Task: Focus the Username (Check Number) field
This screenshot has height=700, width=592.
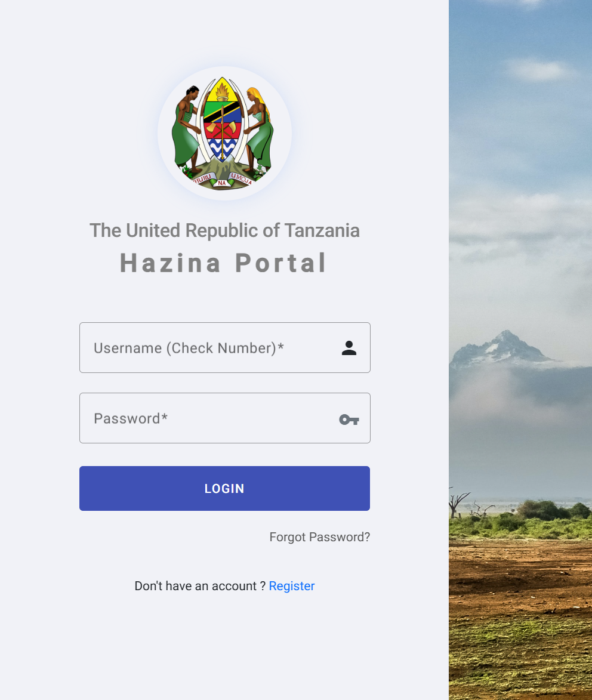Action: 224,347
